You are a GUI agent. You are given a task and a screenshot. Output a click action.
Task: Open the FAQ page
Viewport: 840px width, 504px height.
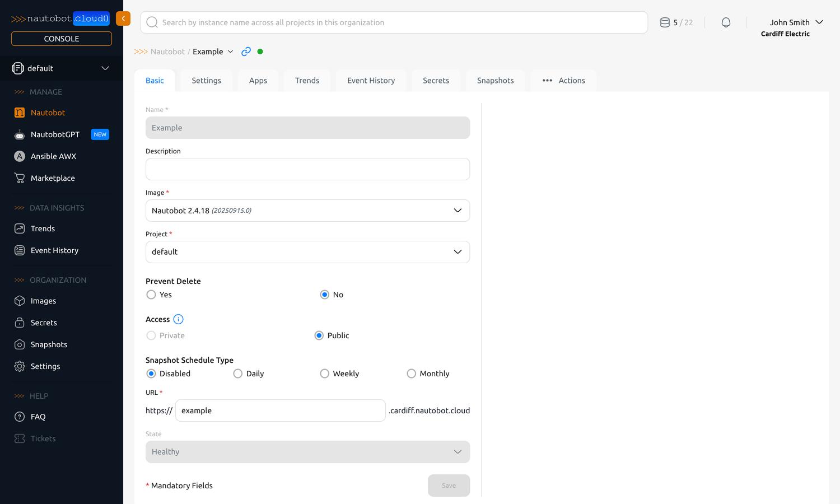click(37, 417)
